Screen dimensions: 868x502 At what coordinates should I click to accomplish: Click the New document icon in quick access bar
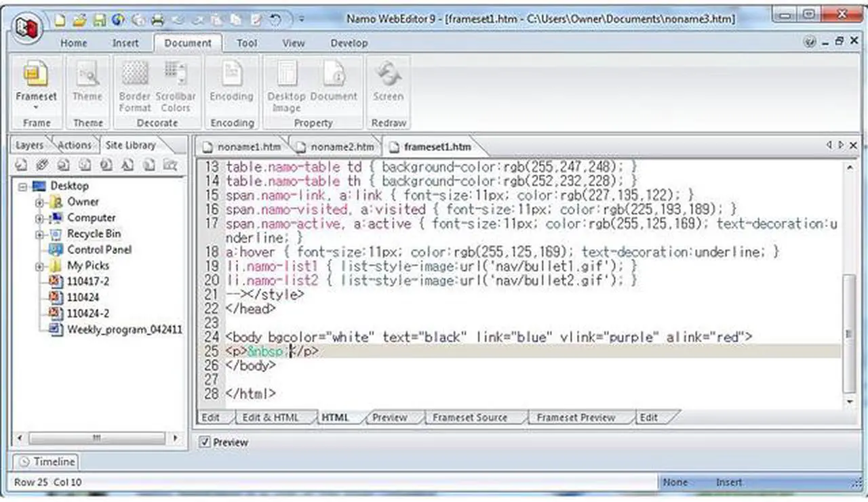tap(59, 20)
